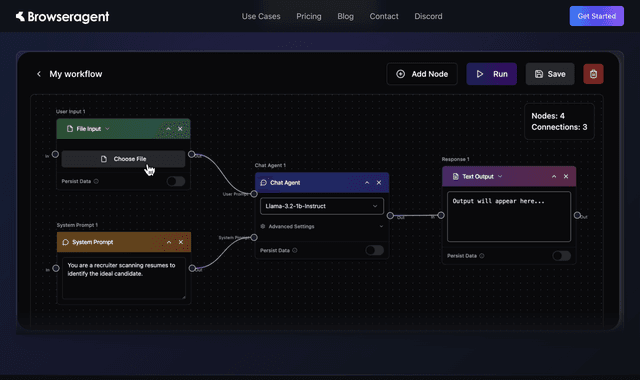
Task: Open the Text Output type dropdown
Action: [x=500, y=176]
